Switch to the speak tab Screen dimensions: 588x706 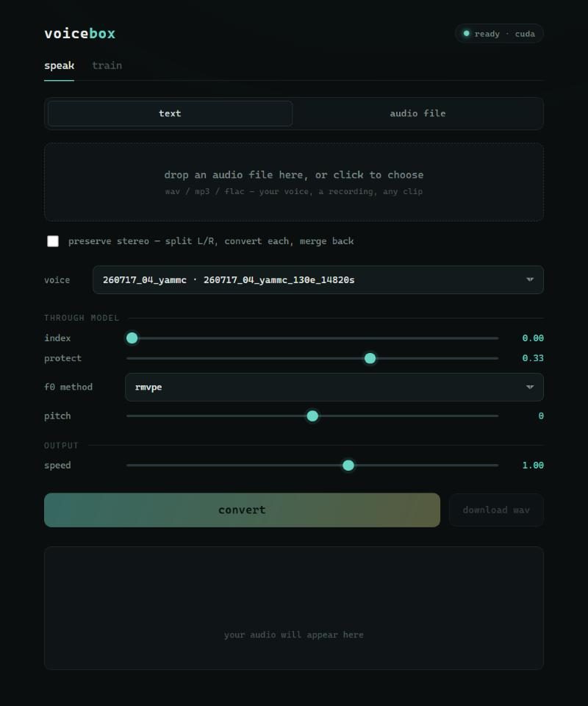pos(59,65)
